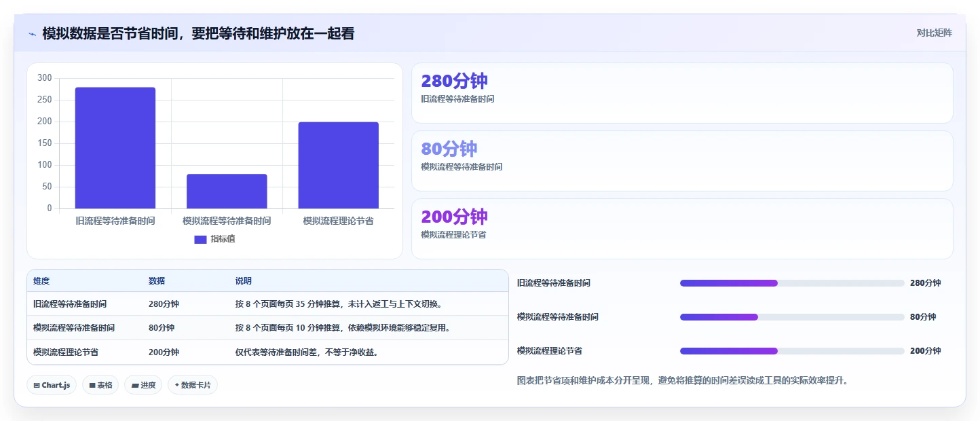Click the purple 200分钟 heading in the data card
Viewport: 980px width, 421px height.
click(454, 217)
